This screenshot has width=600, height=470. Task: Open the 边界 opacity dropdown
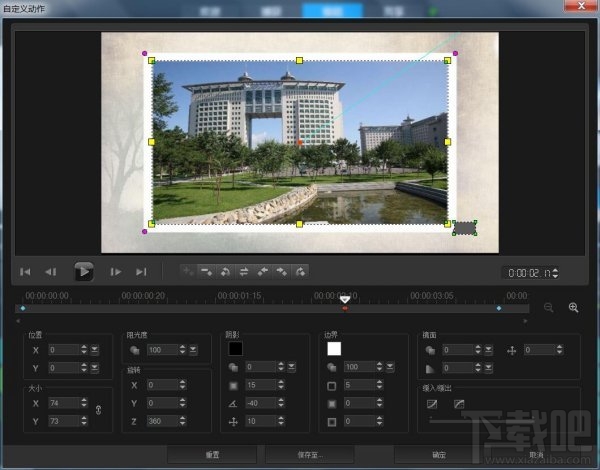[392, 367]
